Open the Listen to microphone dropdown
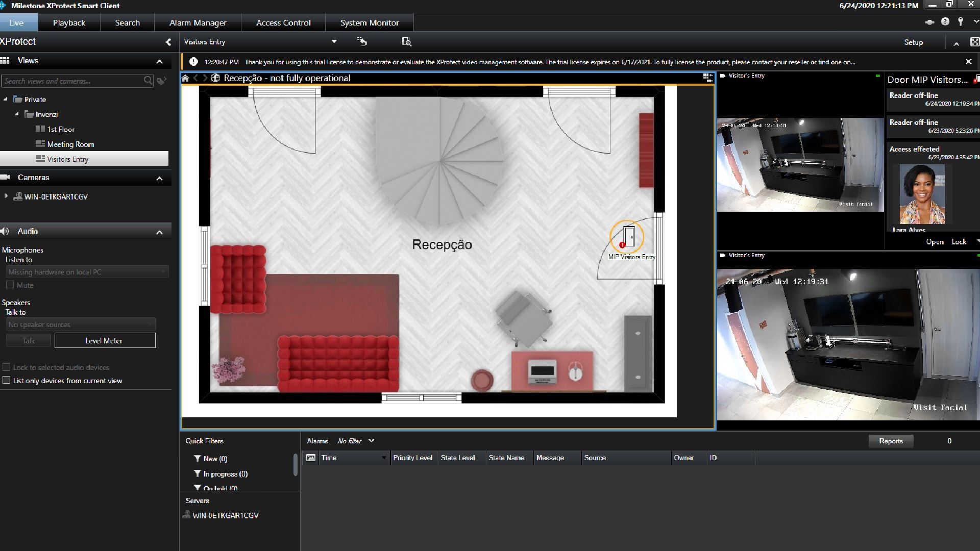Viewport: 980px width, 551px height. [x=87, y=272]
